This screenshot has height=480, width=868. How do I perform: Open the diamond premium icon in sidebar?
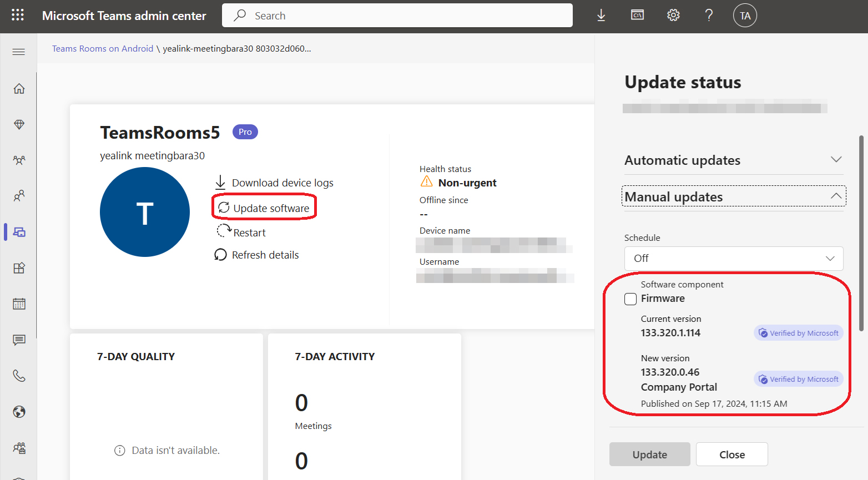click(x=19, y=124)
